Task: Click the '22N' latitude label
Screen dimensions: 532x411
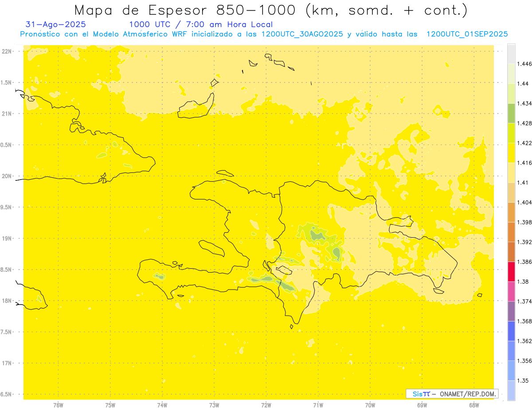Action: point(8,51)
